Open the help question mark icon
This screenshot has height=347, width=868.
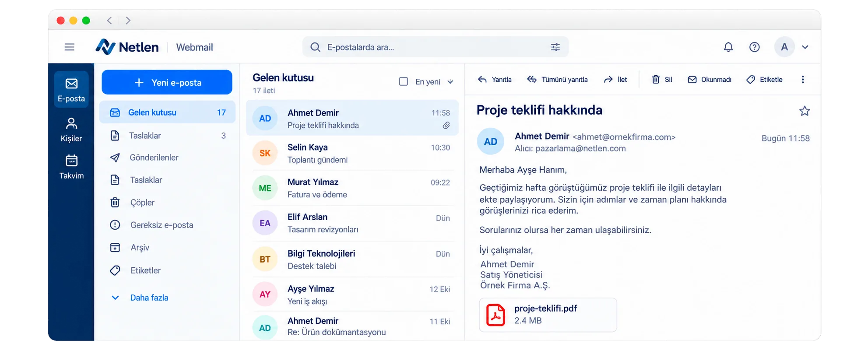click(754, 47)
